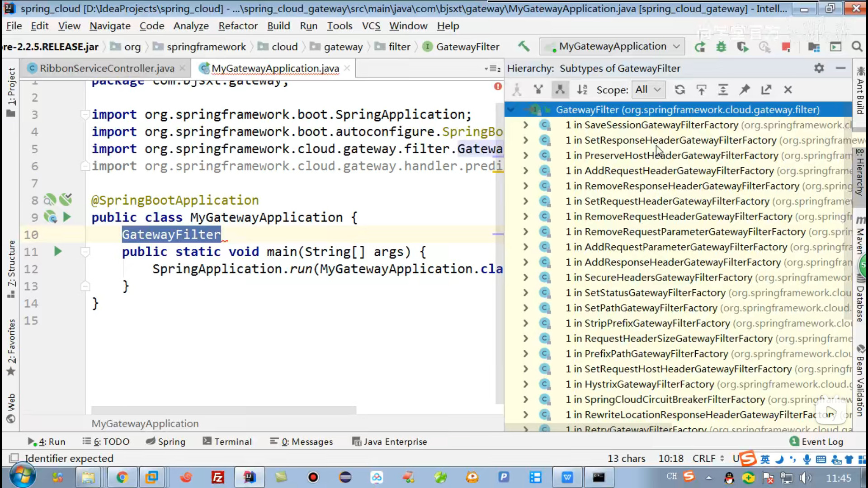This screenshot has width=868, height=488.
Task: Open hierarchy panel settings gear
Action: point(819,68)
